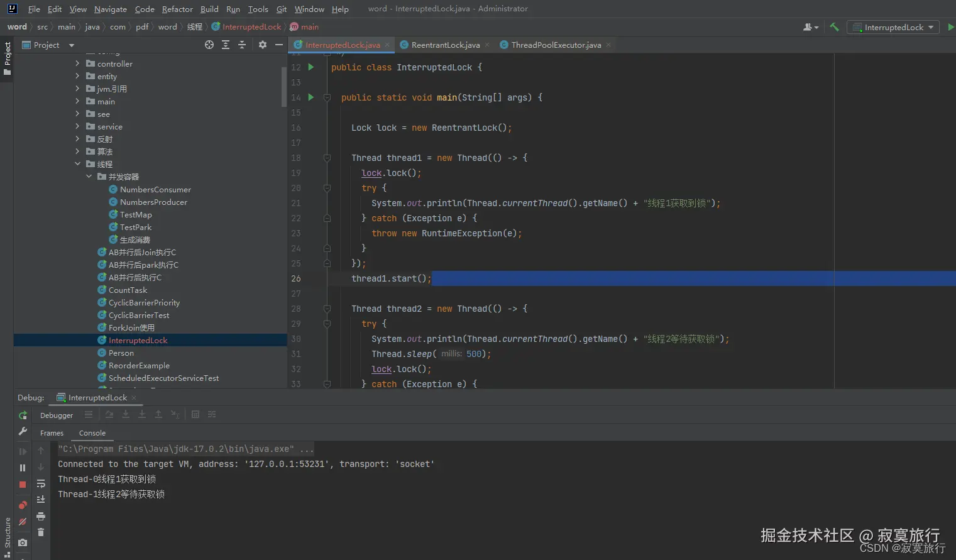This screenshot has width=956, height=560.
Task: Open the Refactor menu
Action: 177,9
